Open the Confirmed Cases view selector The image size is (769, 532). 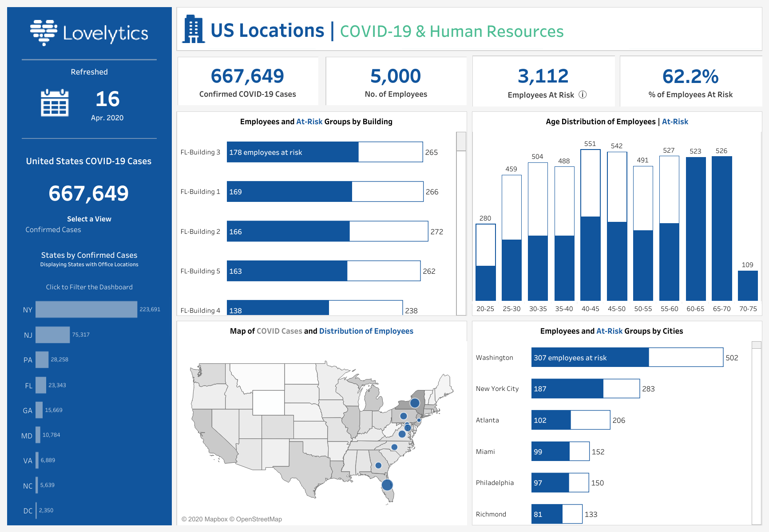tap(53, 229)
